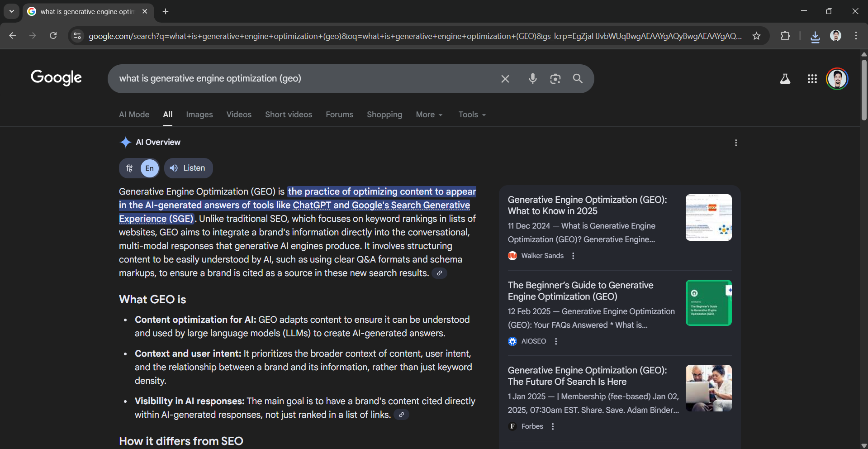Viewport: 868px width, 449px height.
Task: Open the browser extensions puzzle icon
Action: tap(786, 36)
